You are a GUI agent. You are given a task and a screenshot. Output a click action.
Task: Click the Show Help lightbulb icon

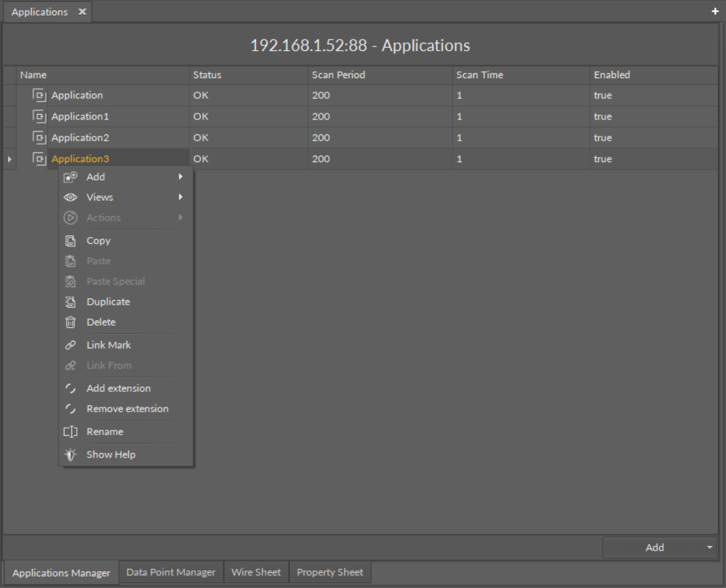[70, 455]
